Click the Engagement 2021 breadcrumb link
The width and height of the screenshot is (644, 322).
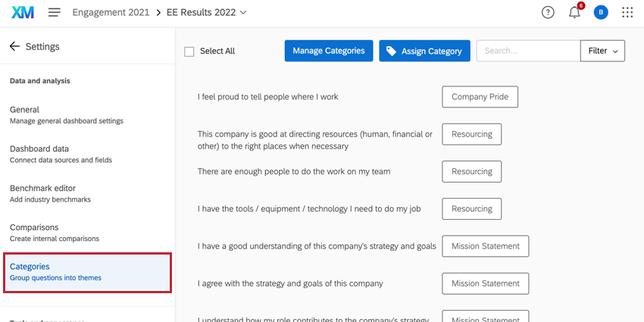111,12
